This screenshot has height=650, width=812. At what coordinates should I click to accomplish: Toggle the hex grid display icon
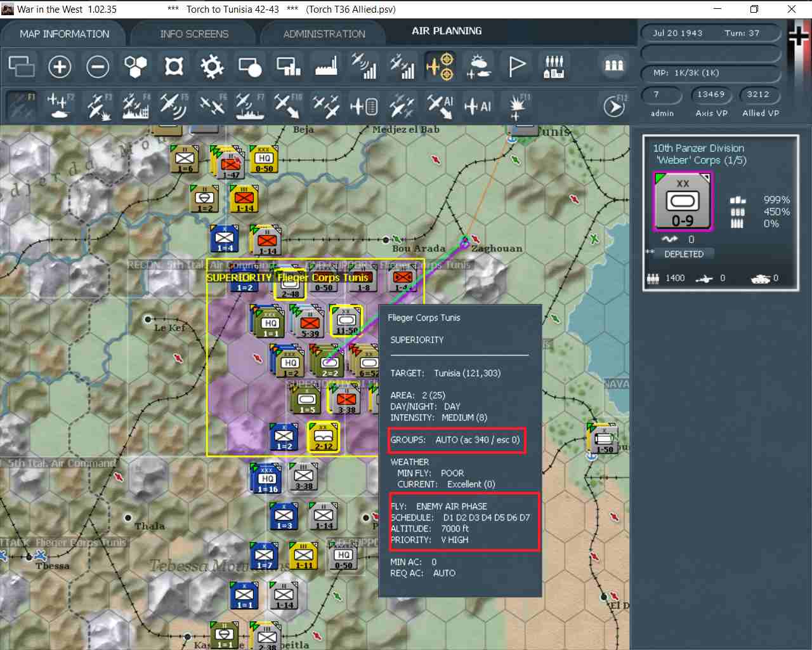[136, 66]
